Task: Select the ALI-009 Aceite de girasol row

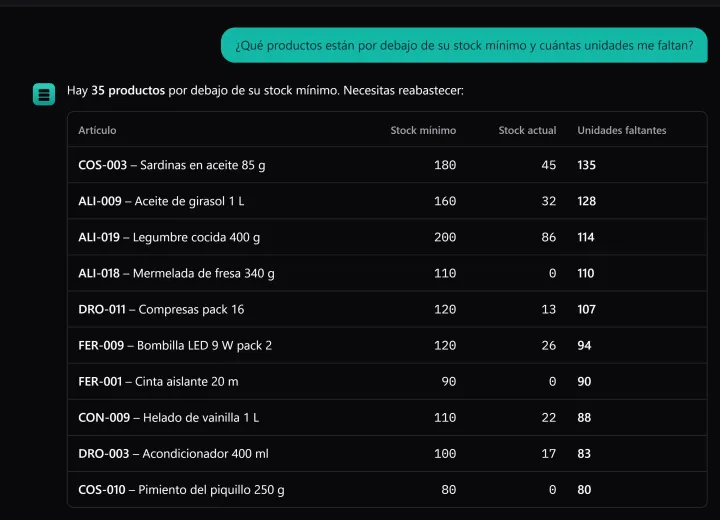Action: [387, 201]
